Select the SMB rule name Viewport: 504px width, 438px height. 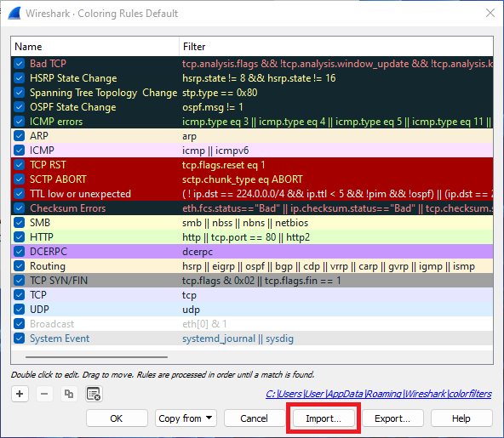(x=40, y=223)
